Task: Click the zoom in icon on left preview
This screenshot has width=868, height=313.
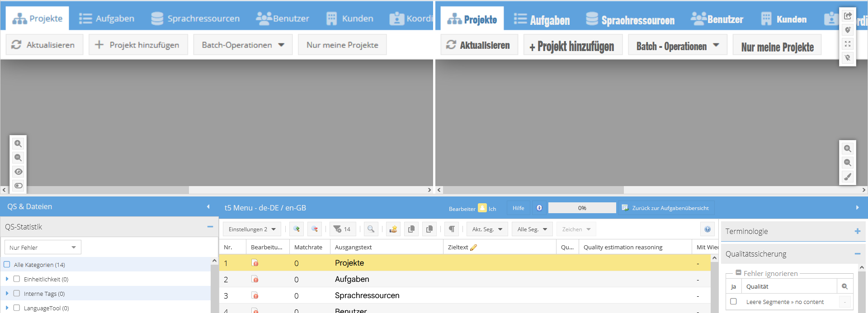Action: pos(18,144)
